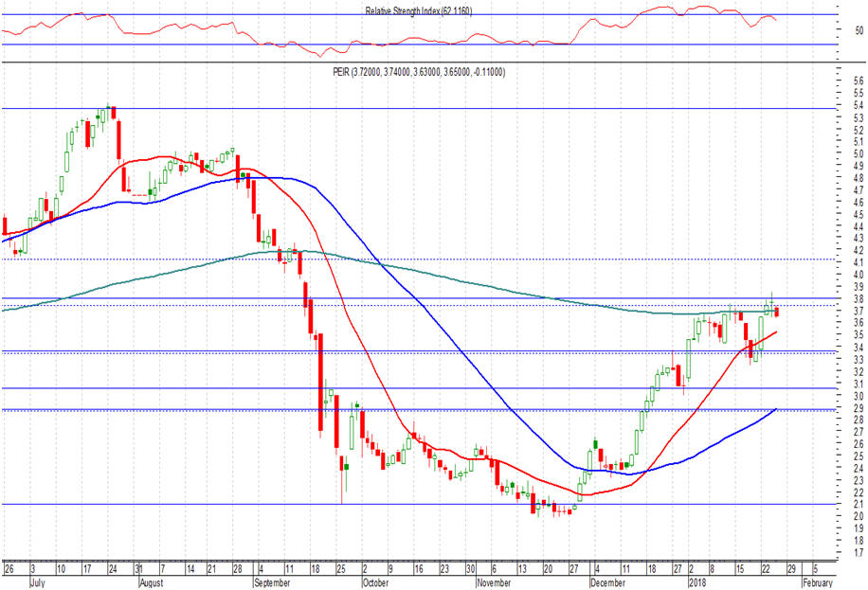
Task: Click the 4.0 price axis label
Action: click(859, 275)
